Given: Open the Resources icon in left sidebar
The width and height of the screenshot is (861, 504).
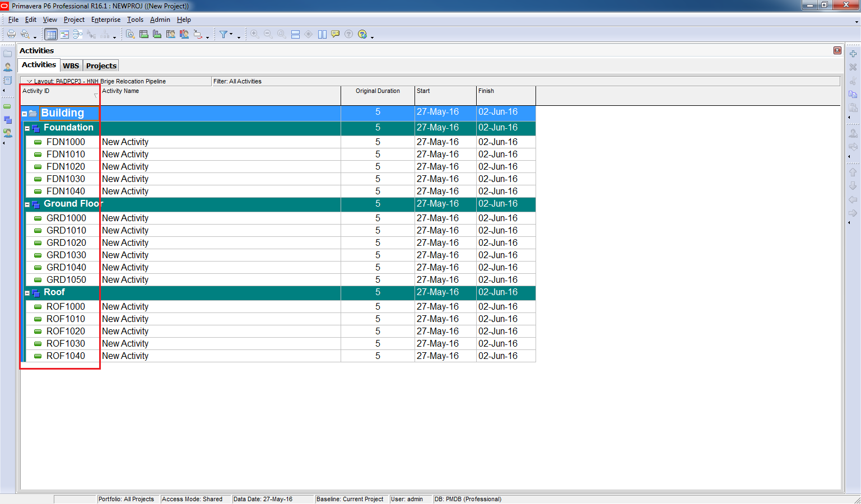Looking at the screenshot, I should click(8, 67).
